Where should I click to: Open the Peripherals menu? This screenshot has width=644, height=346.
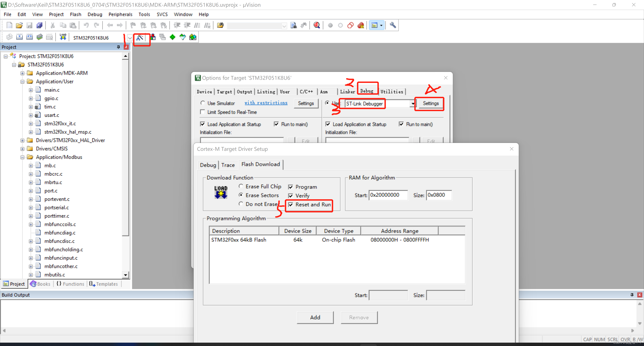(x=120, y=14)
